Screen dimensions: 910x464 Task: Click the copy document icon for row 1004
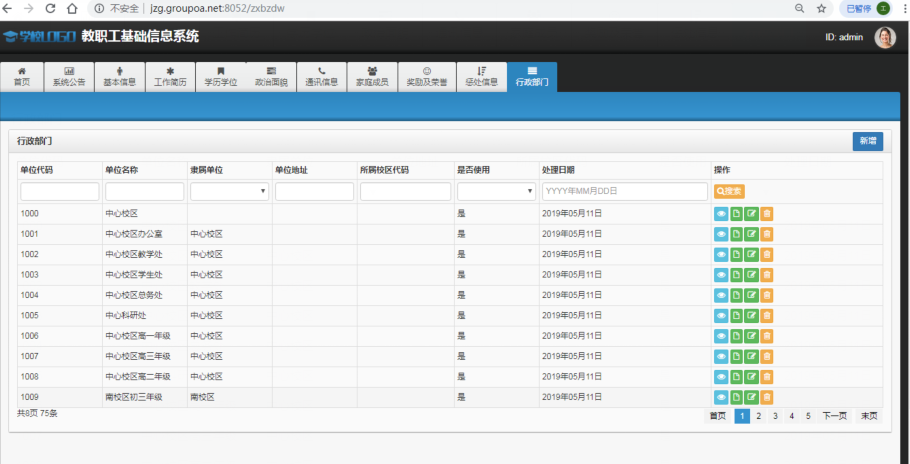[737, 295]
